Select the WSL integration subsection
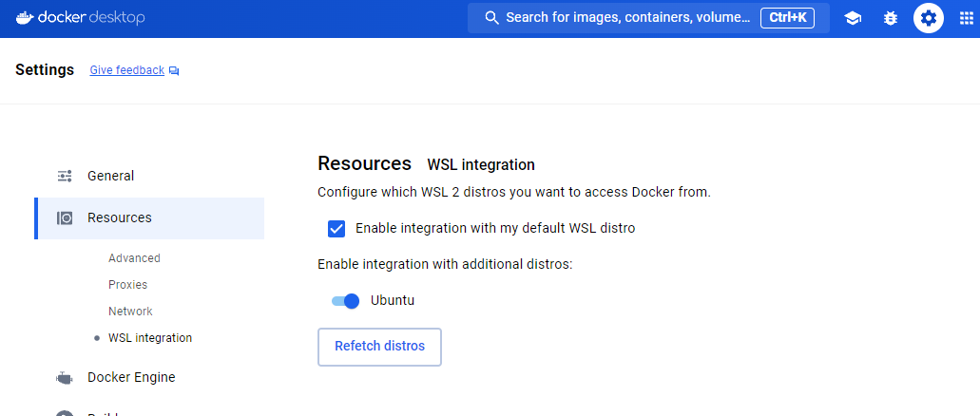 click(x=150, y=338)
